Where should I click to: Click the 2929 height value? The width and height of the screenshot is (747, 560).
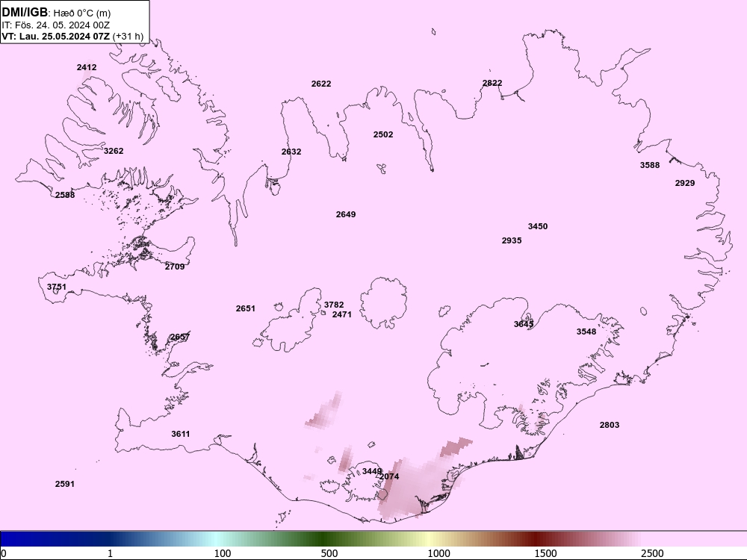point(684,183)
